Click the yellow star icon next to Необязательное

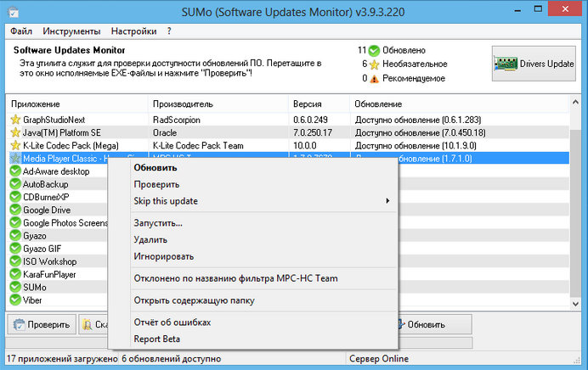click(x=374, y=64)
